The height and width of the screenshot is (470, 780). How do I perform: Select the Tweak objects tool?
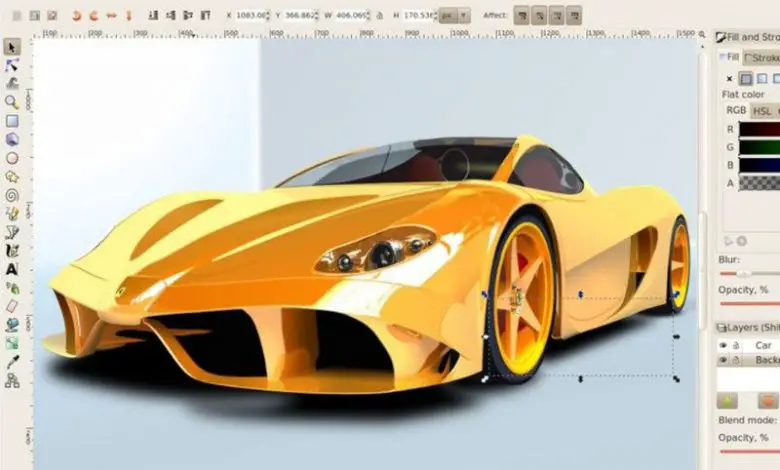[x=11, y=84]
